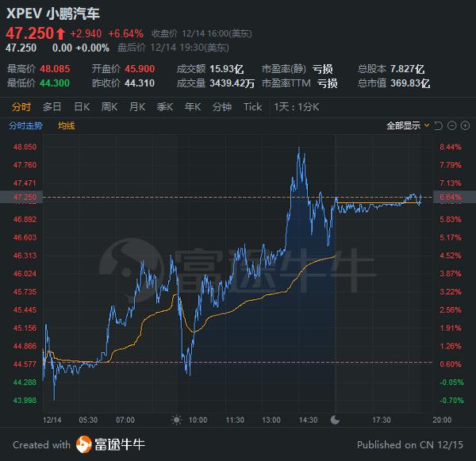This screenshot has width=476, height=461.
Task: Click the 富途牛牛 logo in the footer
Action: tap(110, 444)
